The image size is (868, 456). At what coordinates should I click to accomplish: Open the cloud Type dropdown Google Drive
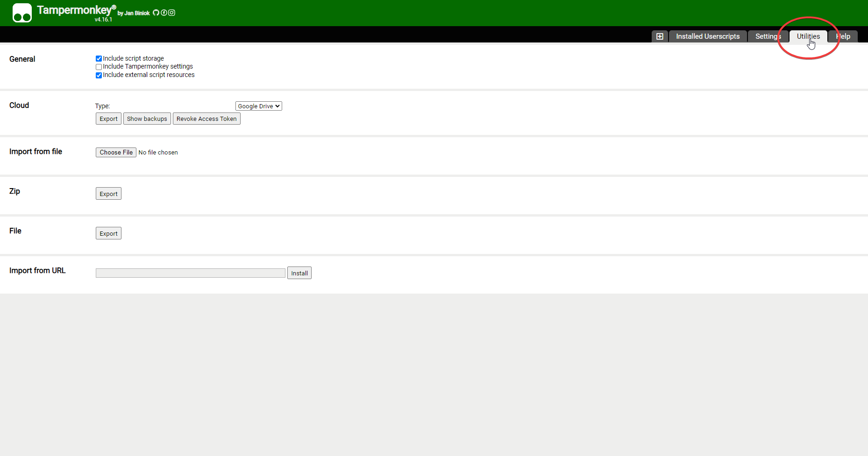[x=259, y=106]
